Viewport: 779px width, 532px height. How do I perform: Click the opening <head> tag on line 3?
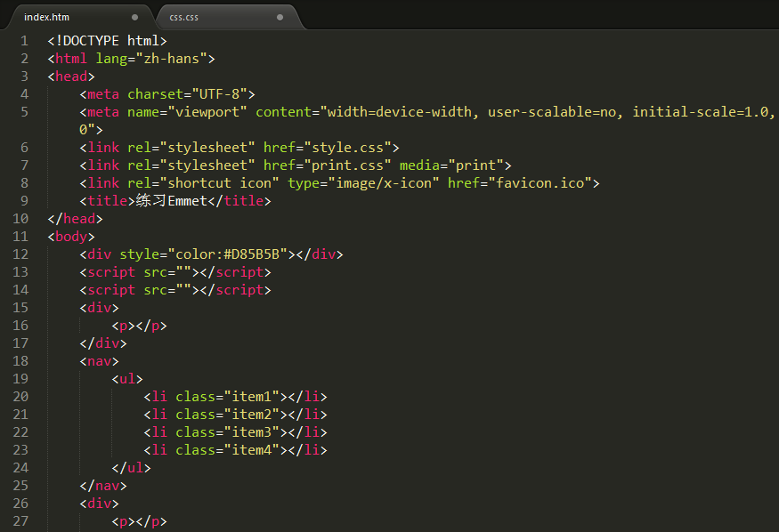click(x=71, y=77)
